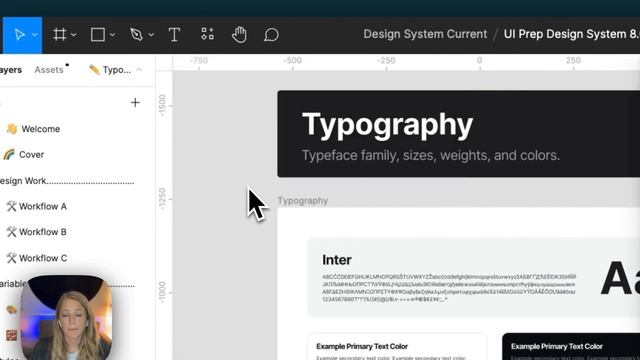The height and width of the screenshot is (360, 640).
Task: Select the typeface family subtitle text
Action: [431, 155]
